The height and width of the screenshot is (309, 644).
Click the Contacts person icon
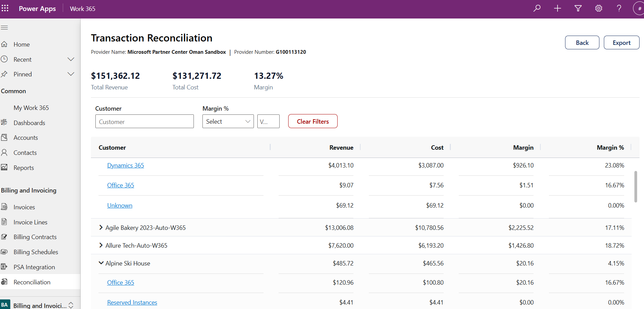pos(4,152)
